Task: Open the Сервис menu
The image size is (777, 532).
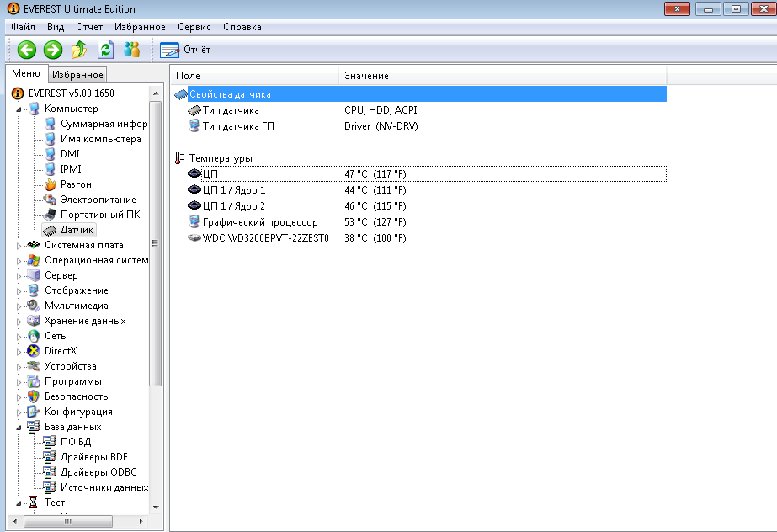Action: pos(194,27)
